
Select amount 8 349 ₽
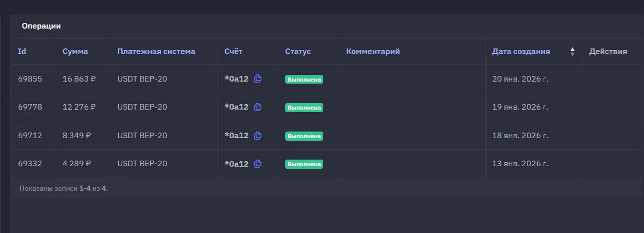coord(77,136)
